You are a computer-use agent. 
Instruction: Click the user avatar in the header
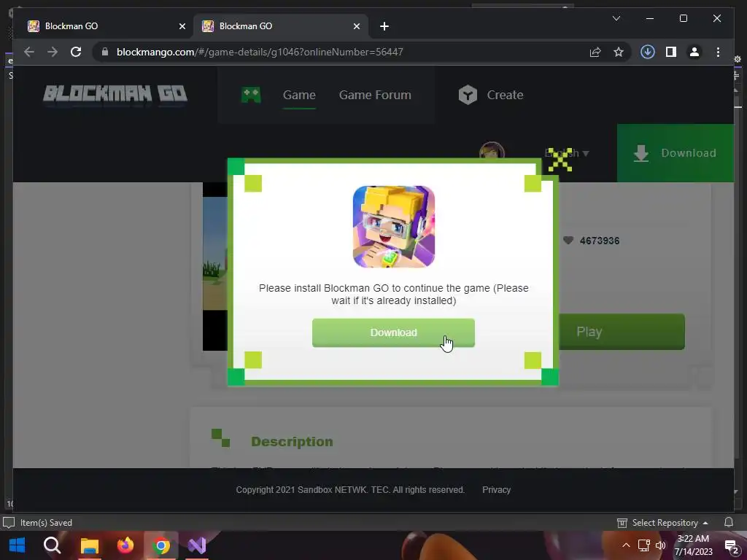point(492,150)
